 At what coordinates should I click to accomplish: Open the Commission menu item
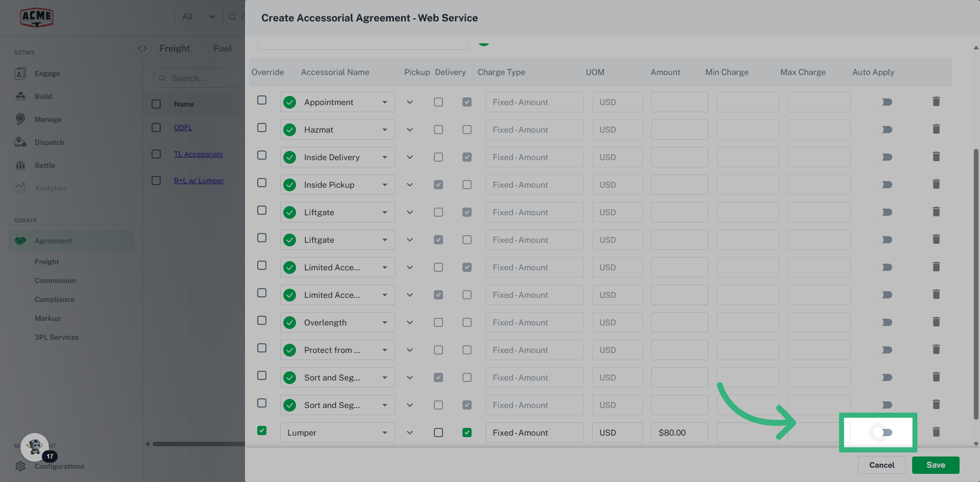click(x=55, y=281)
